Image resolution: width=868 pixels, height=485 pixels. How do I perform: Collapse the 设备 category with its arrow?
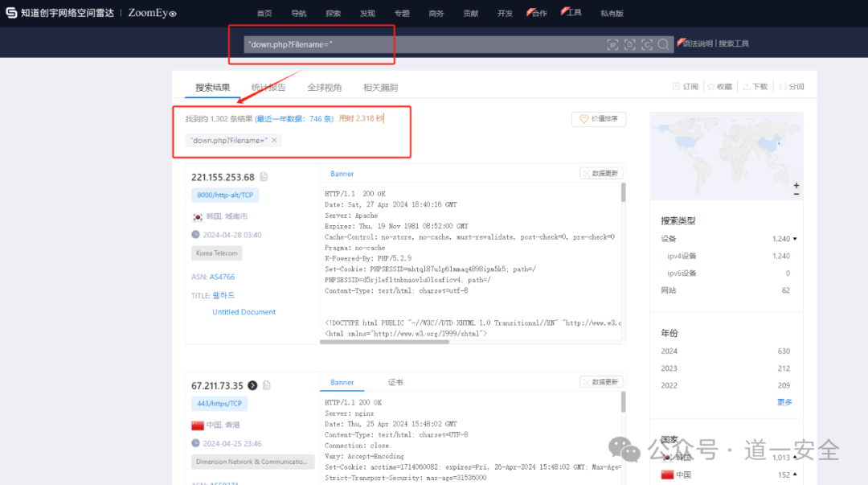[795, 239]
